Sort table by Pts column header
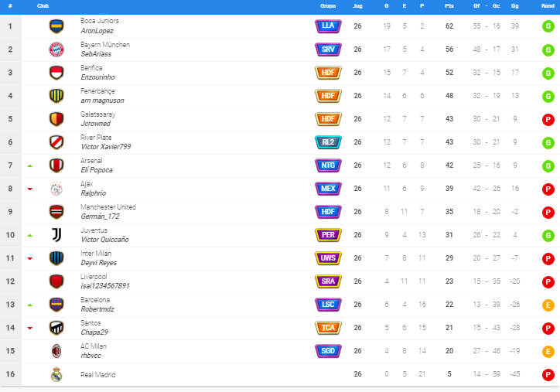This screenshot has width=560, height=392. pos(449,6)
